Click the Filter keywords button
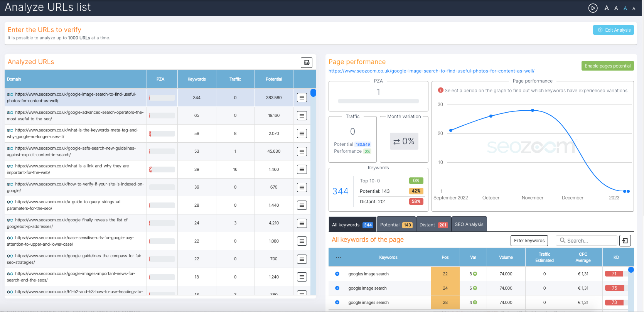The image size is (644, 312). (529, 241)
